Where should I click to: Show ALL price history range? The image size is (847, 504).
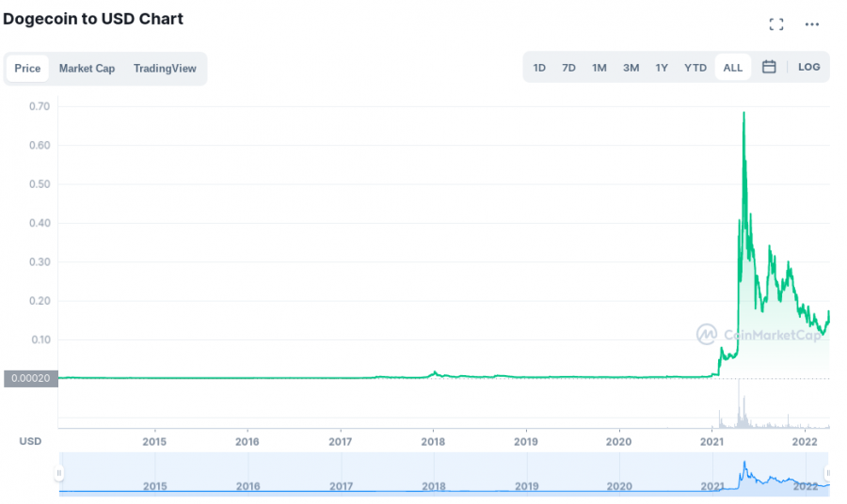point(732,68)
